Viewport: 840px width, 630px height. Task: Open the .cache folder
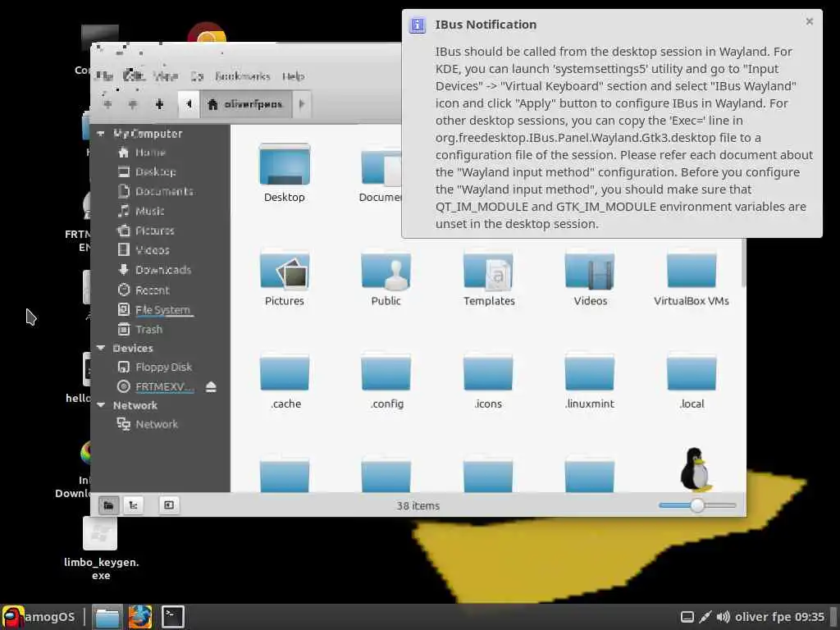(285, 372)
